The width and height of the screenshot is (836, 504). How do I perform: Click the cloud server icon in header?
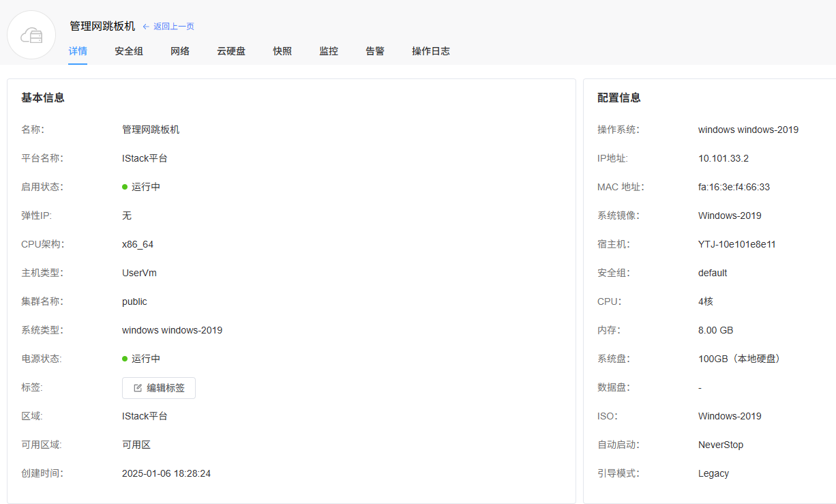point(31,35)
